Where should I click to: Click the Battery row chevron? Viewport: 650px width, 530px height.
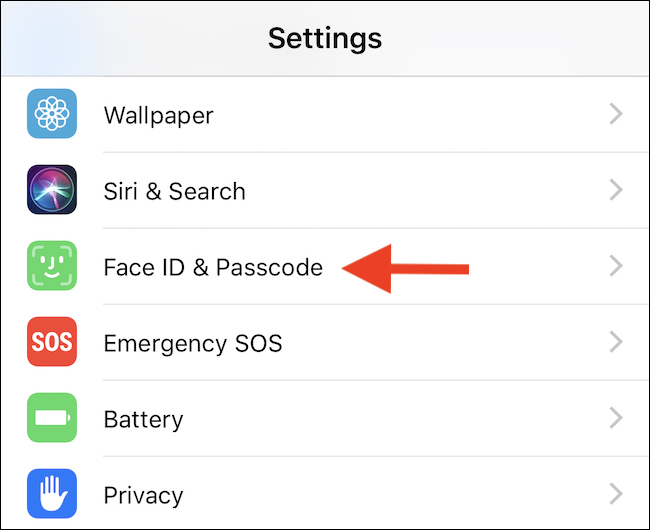pos(616,419)
